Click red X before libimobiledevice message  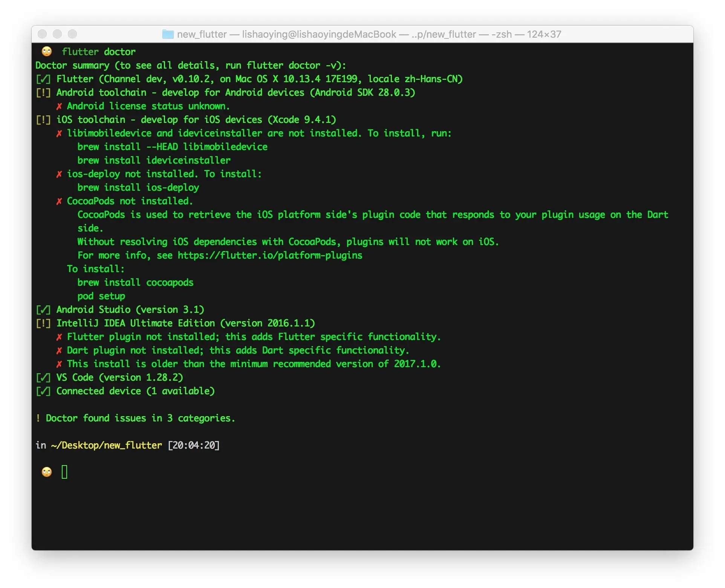59,133
